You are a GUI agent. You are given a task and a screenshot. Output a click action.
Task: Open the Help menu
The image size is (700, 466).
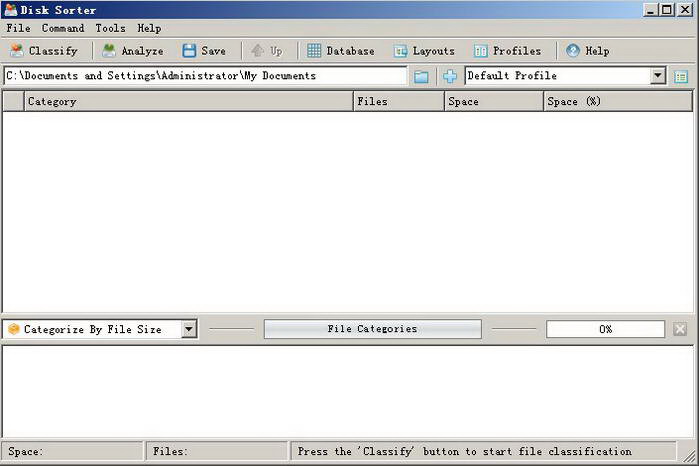tap(149, 28)
